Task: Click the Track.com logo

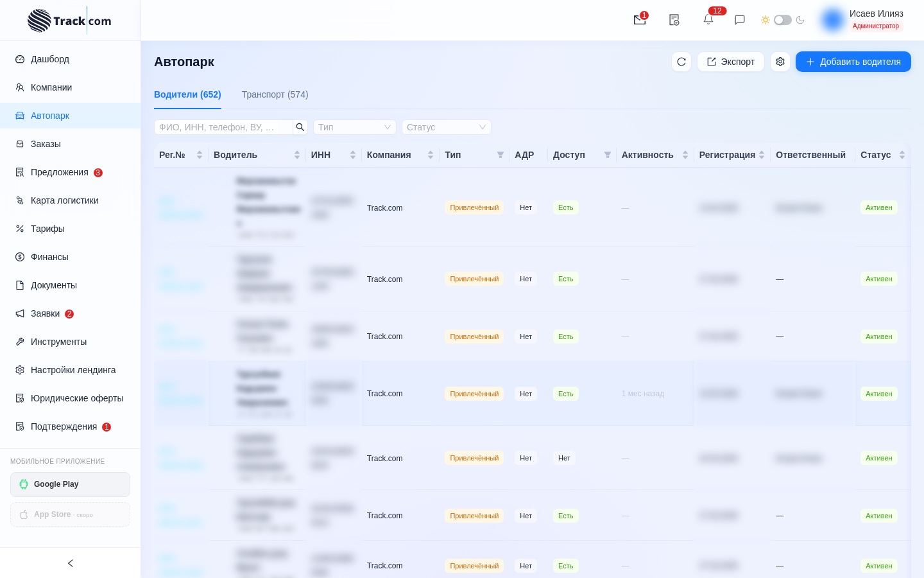Action: pos(69,21)
